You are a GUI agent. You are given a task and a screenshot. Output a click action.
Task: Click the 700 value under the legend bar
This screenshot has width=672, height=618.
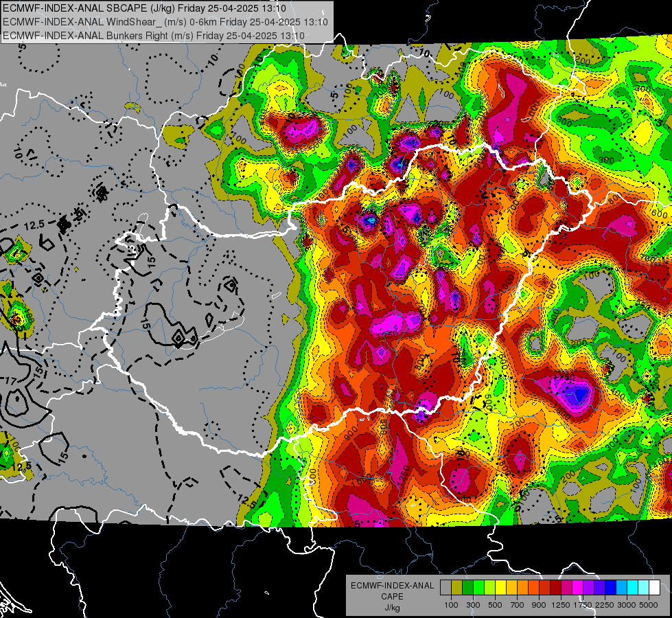518,605
